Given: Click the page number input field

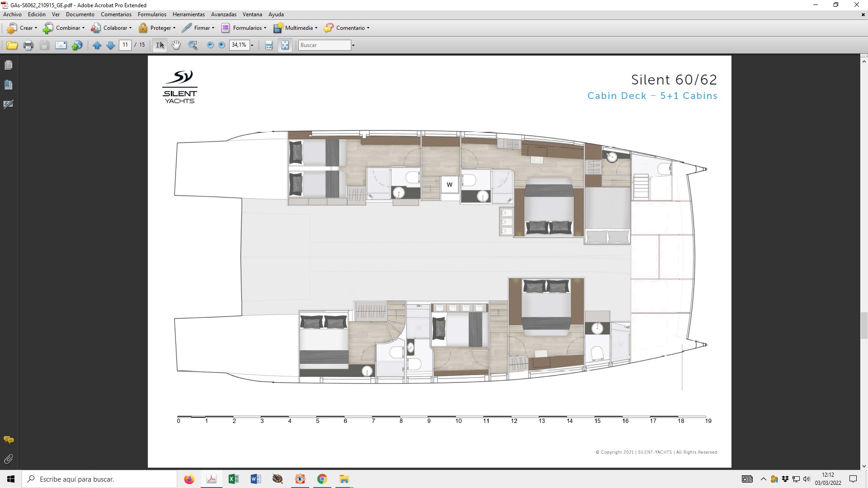Looking at the screenshot, I should (x=125, y=45).
